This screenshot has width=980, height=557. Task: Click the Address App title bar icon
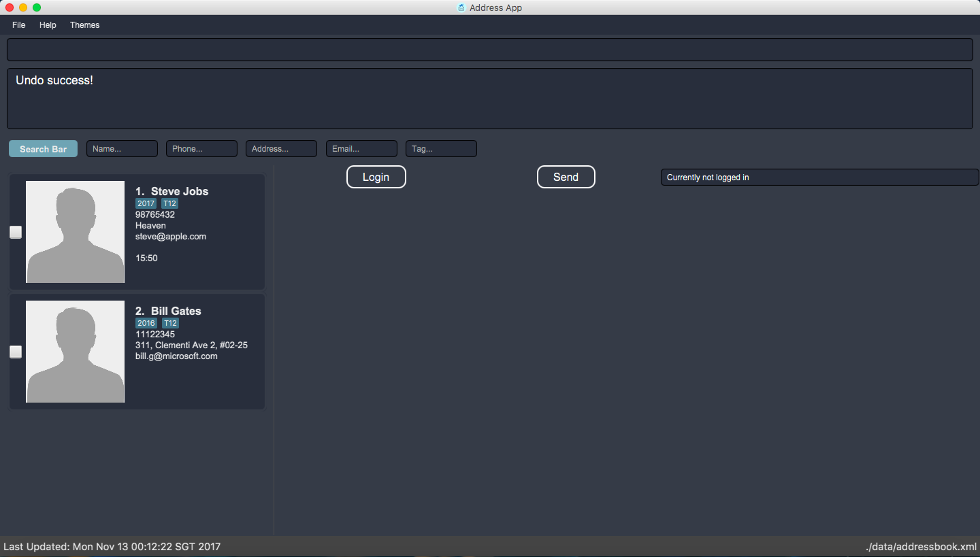[x=461, y=7]
